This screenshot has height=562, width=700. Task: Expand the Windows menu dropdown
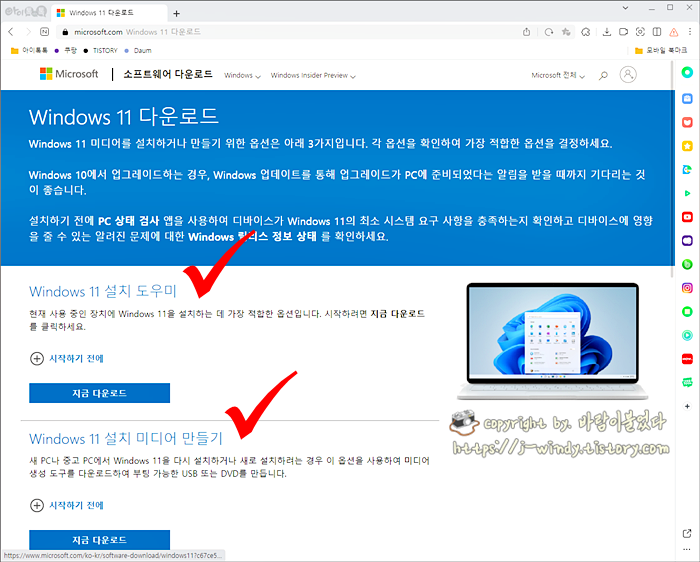[x=242, y=75]
